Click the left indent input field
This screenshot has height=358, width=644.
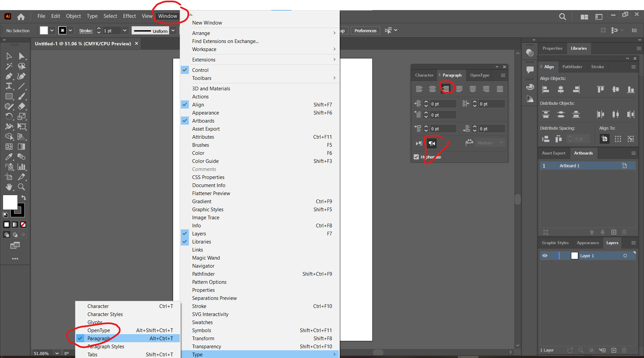[443, 104]
